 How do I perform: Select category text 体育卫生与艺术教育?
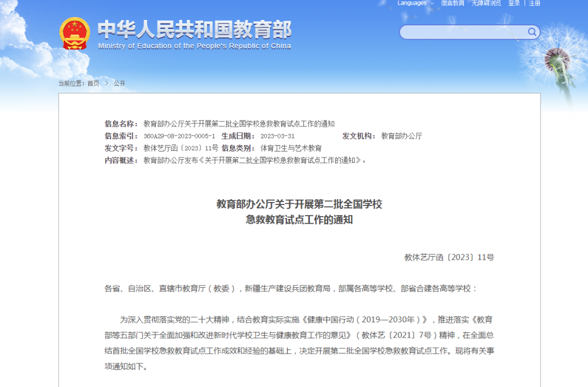point(291,149)
